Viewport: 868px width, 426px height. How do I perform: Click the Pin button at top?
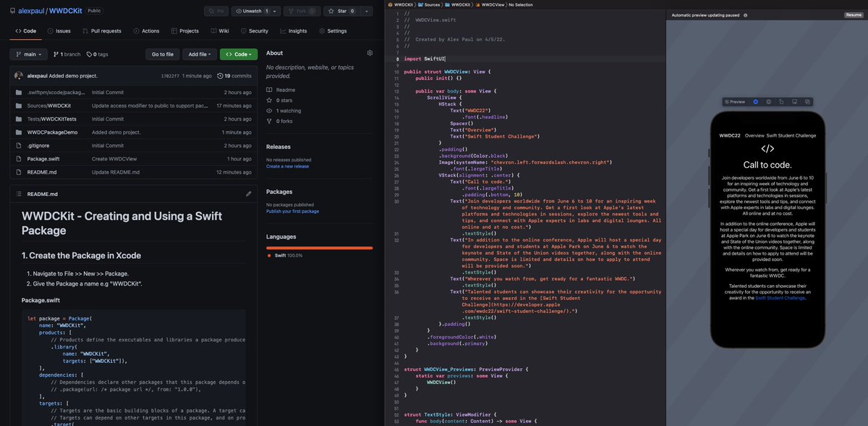216,11
